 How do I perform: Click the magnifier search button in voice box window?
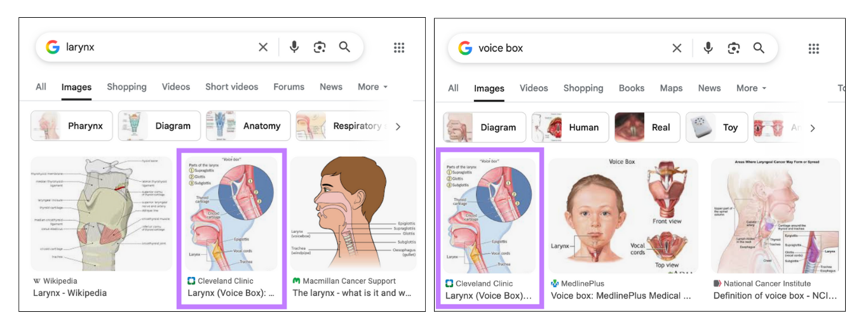click(x=759, y=48)
